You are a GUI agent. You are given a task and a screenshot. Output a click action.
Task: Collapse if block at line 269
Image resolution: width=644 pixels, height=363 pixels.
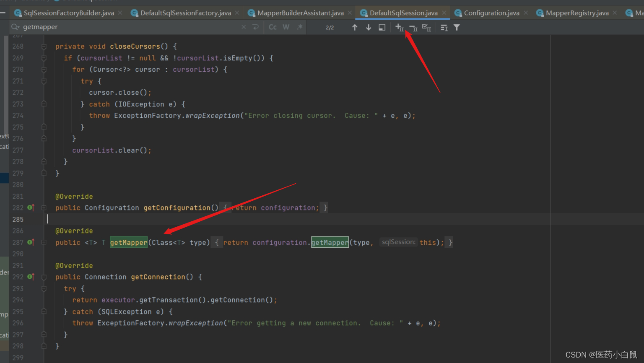44,58
